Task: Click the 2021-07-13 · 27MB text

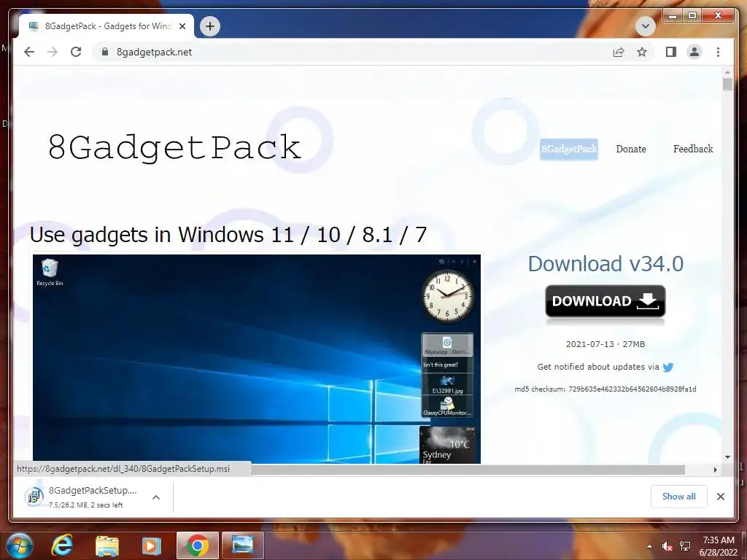Action: point(605,344)
